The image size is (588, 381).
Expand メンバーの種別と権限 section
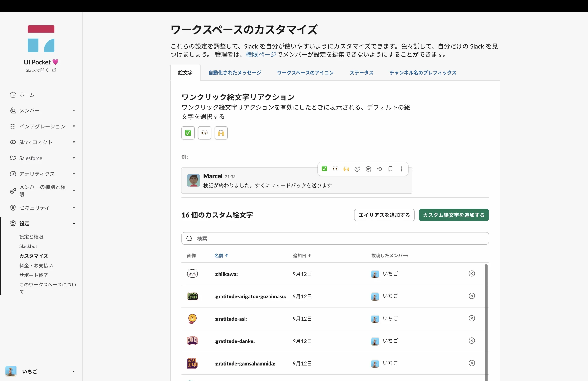tap(74, 191)
